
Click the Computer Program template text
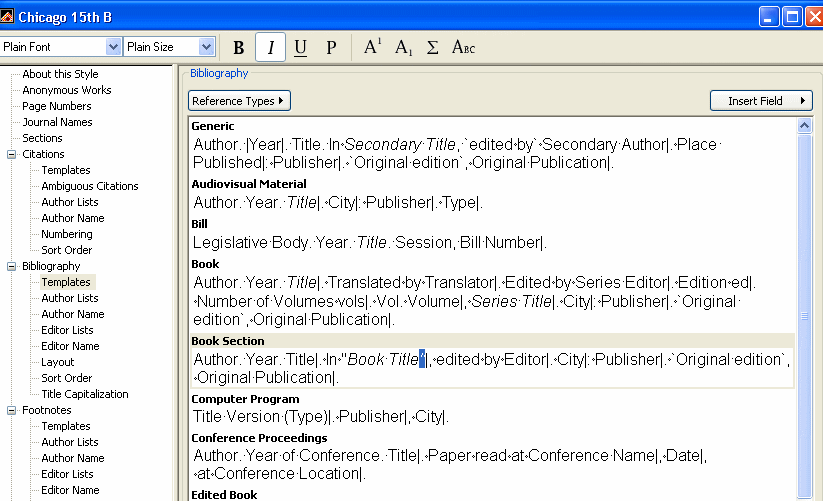coord(321,417)
